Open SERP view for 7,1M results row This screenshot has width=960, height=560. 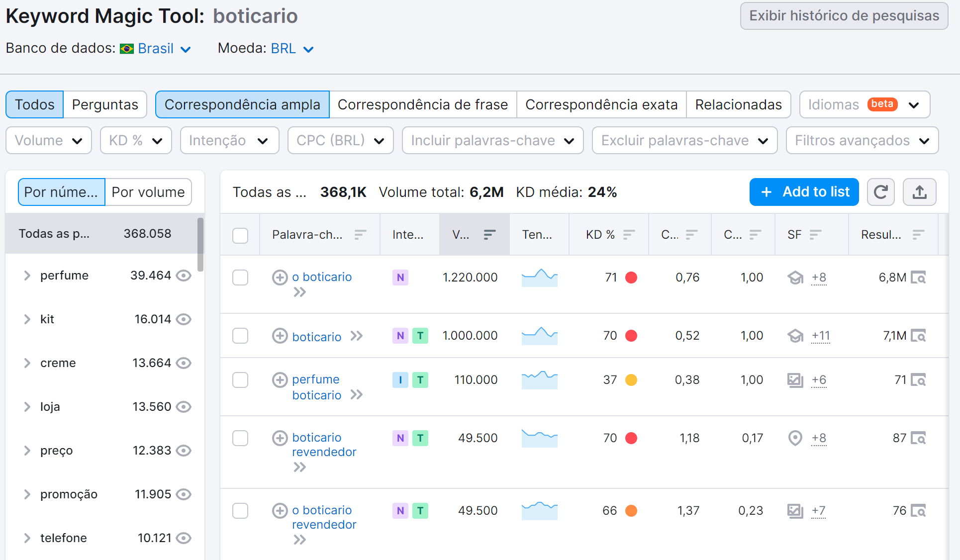coord(918,336)
